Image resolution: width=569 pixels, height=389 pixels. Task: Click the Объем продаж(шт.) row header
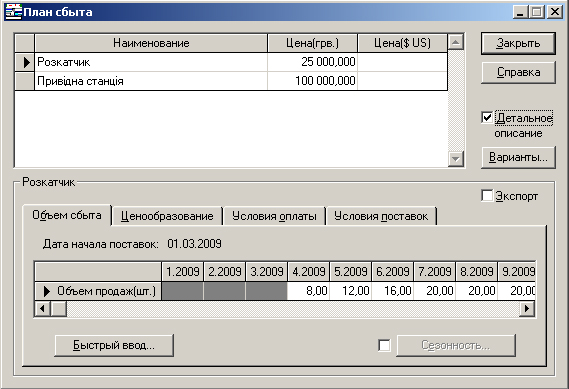coord(98,291)
